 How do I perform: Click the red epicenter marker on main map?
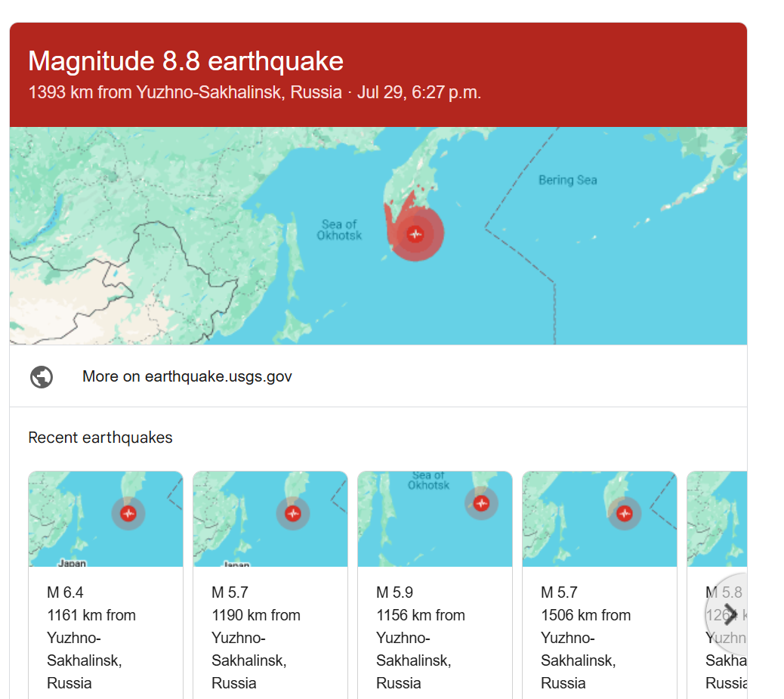[415, 234]
